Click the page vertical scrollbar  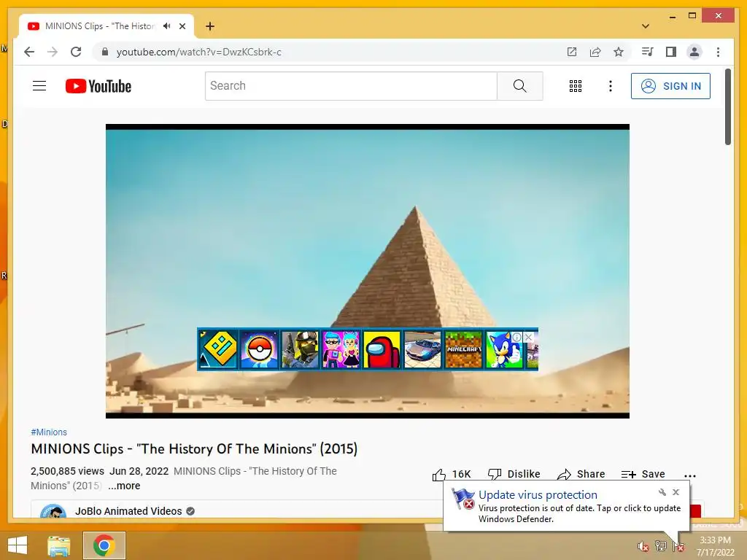[727, 106]
